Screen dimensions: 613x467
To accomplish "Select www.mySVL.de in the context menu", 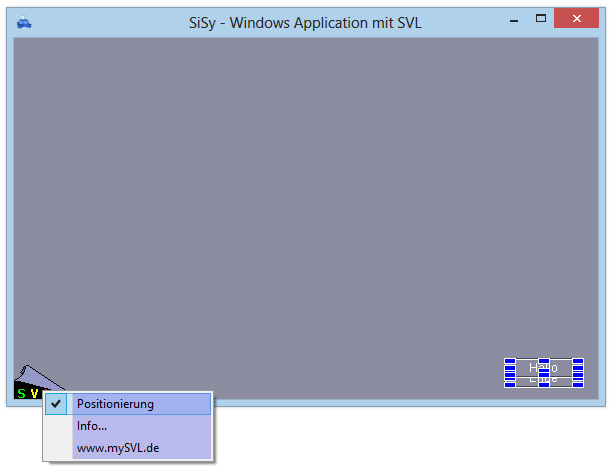I will [117, 448].
